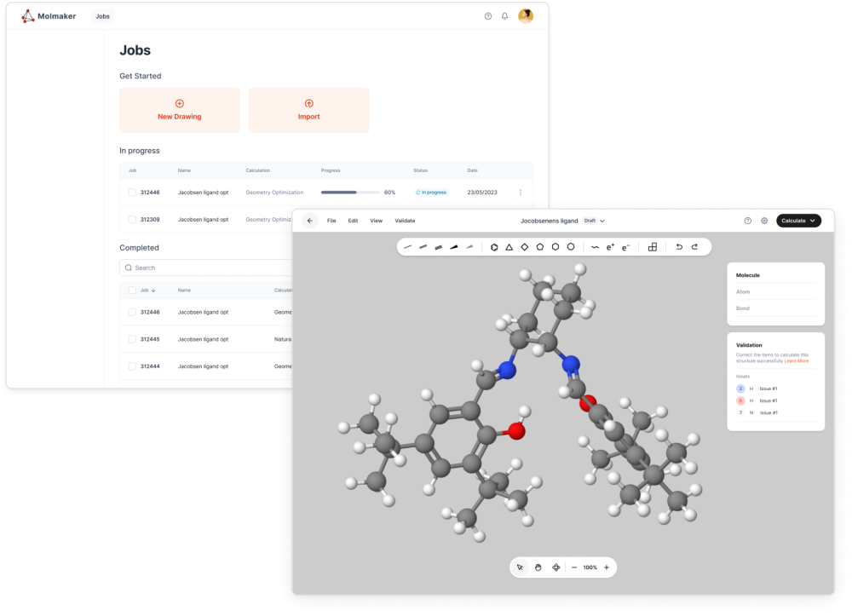Select the wavy bond tool

(596, 247)
